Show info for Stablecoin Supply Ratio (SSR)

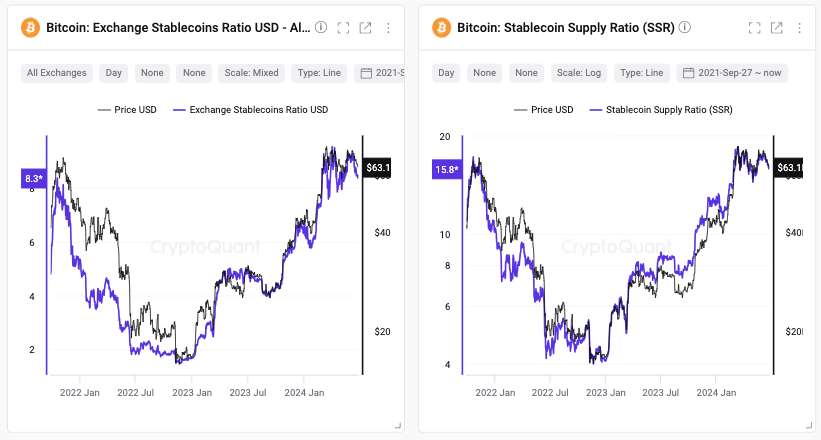click(685, 28)
